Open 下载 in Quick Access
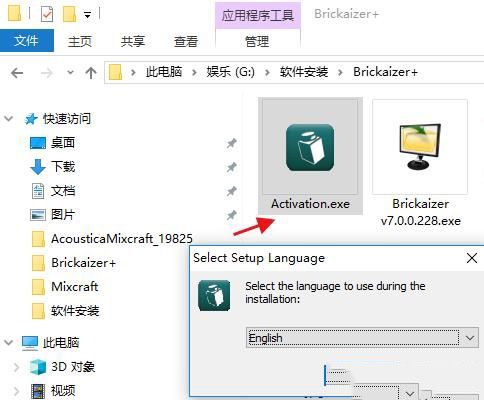 [63, 167]
